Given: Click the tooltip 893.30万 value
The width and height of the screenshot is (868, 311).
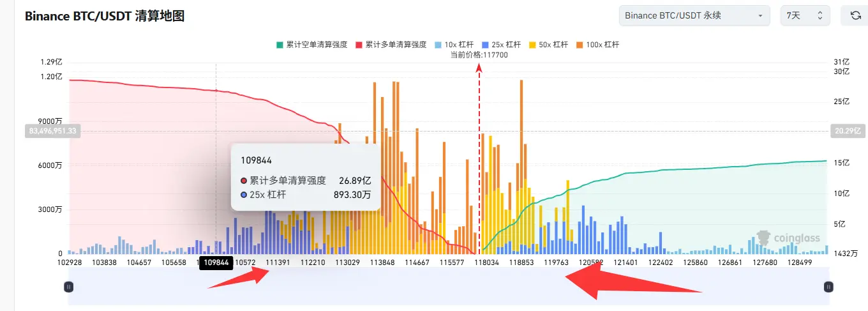Looking at the screenshot, I should pos(352,195).
